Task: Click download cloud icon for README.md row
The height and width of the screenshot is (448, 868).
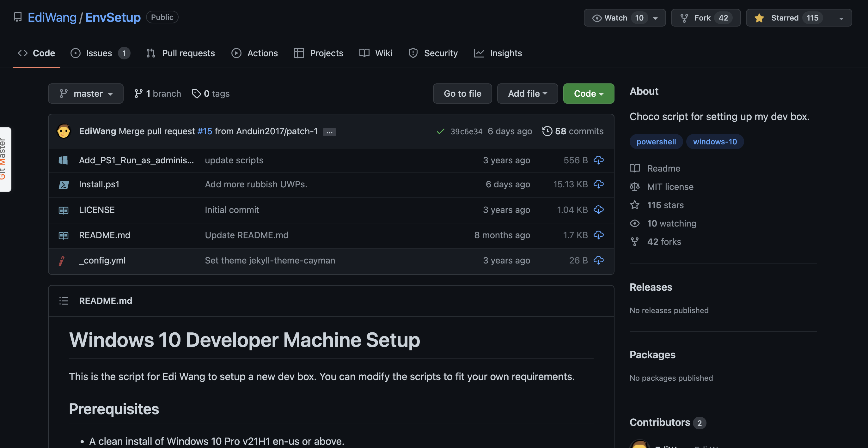Action: (x=598, y=235)
